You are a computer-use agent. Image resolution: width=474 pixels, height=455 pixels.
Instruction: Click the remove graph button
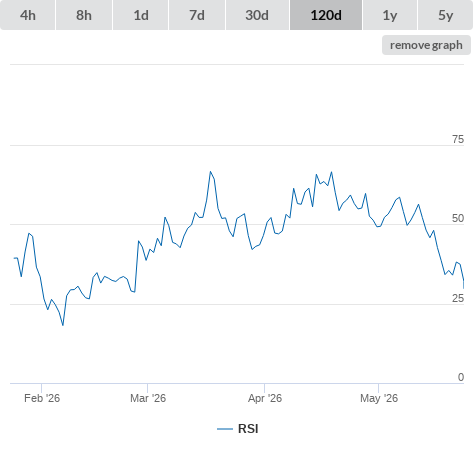coord(426,45)
